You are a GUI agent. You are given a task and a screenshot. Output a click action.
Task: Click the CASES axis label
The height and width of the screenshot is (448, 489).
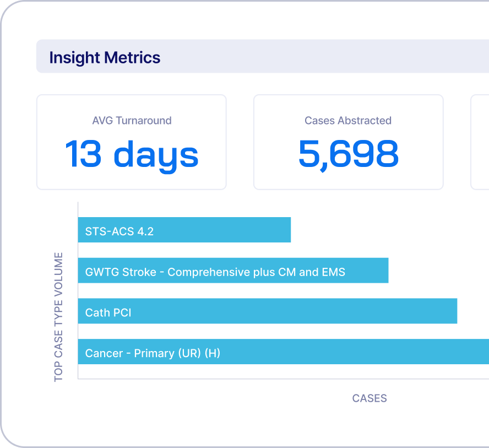(370, 398)
